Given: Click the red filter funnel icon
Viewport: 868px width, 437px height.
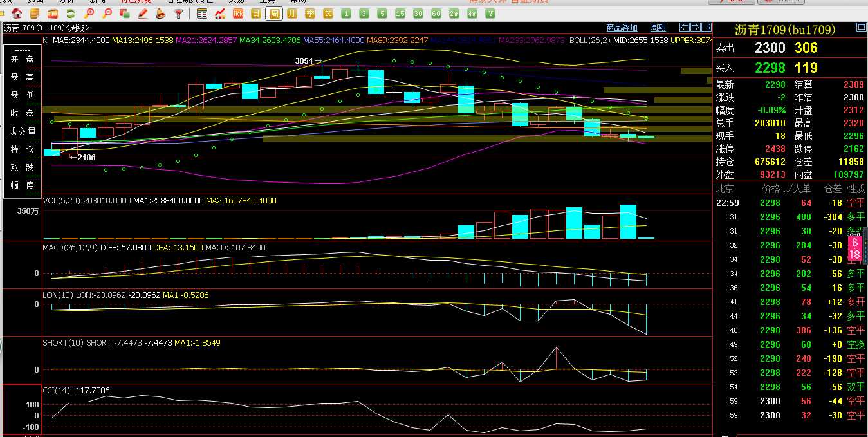Looking at the screenshot, I should (179, 13).
